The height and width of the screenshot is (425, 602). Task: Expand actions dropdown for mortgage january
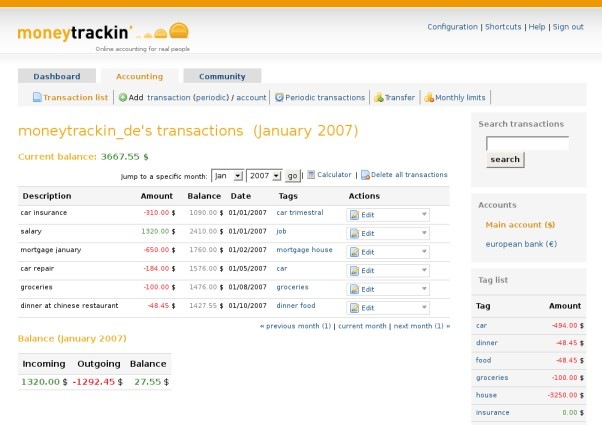coord(424,251)
